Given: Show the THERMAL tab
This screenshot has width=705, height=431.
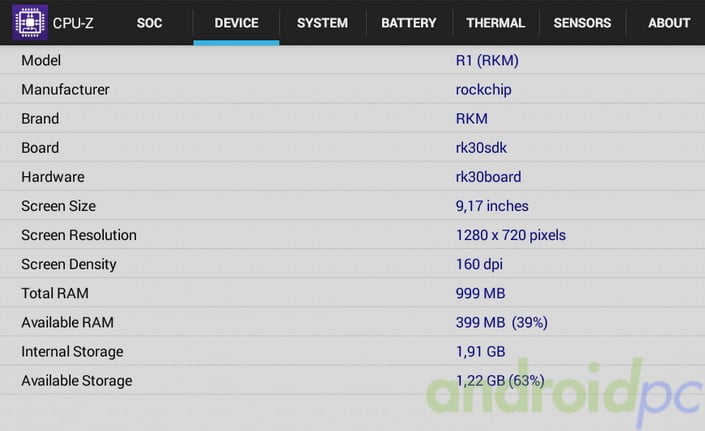Looking at the screenshot, I should [495, 23].
